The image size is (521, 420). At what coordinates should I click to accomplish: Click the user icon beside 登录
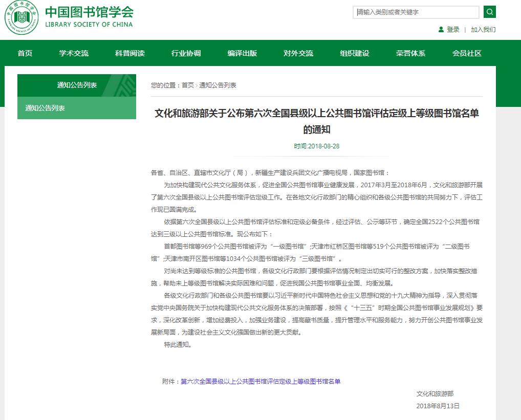[441, 30]
